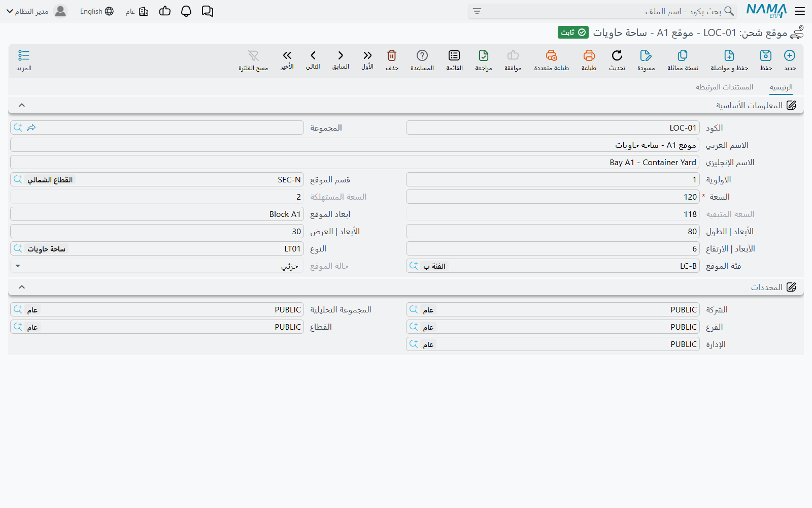Collapse the المعلومات الأساسية section
The height and width of the screenshot is (508, 812).
[x=22, y=105]
